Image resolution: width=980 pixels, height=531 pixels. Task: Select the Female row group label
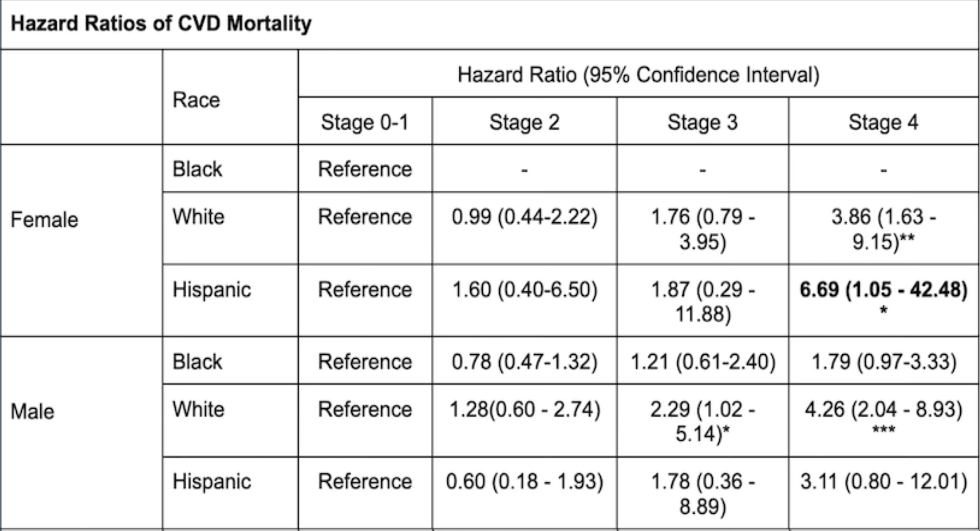tap(44, 220)
